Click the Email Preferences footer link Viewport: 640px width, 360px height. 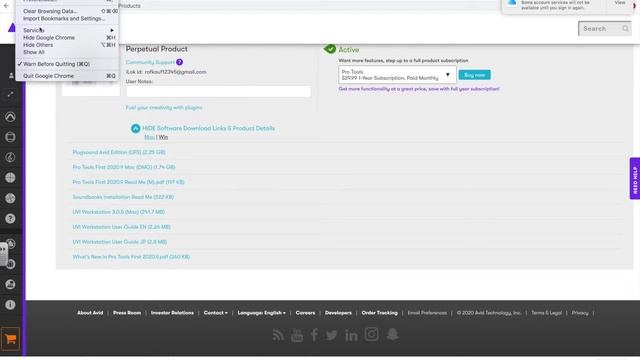point(427,313)
